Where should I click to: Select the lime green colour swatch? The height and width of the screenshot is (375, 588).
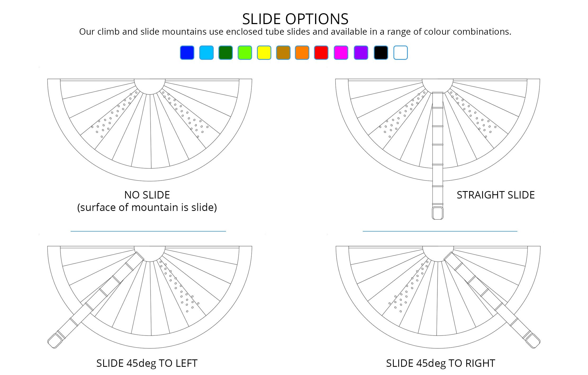click(x=245, y=53)
